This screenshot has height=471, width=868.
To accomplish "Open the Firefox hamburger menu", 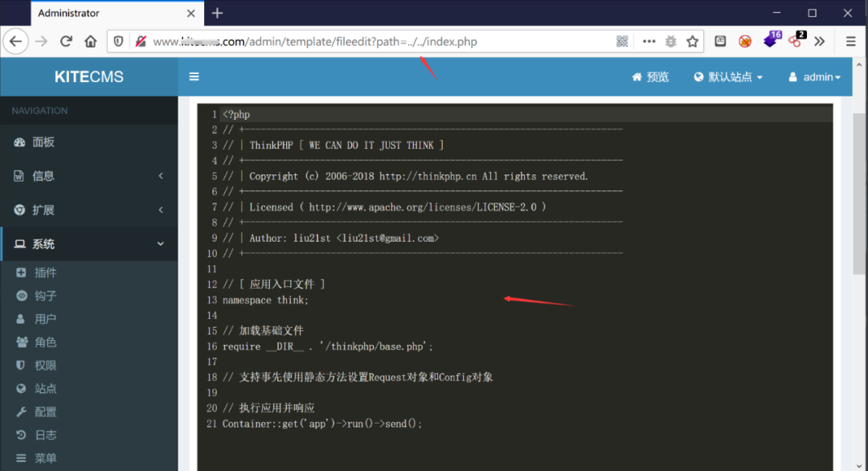I will 851,42.
